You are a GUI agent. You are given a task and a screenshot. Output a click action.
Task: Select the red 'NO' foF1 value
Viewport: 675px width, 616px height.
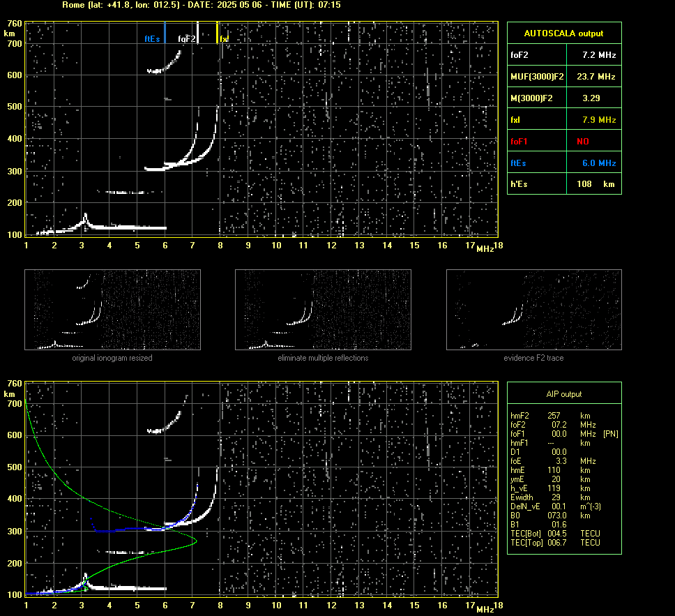pos(583,142)
